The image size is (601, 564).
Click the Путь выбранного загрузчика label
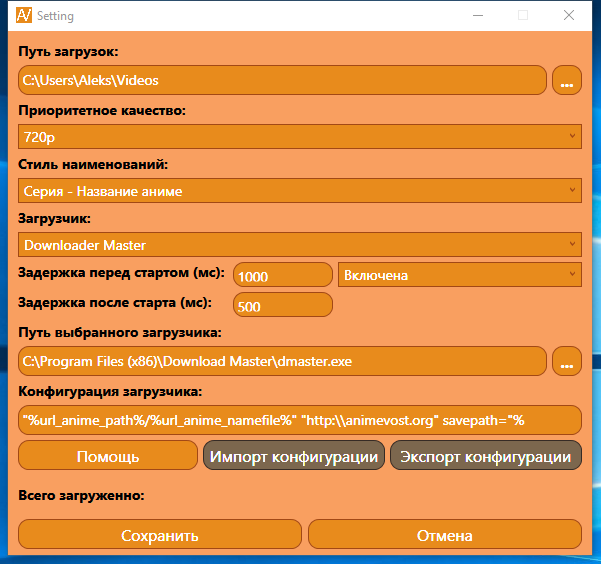120,332
